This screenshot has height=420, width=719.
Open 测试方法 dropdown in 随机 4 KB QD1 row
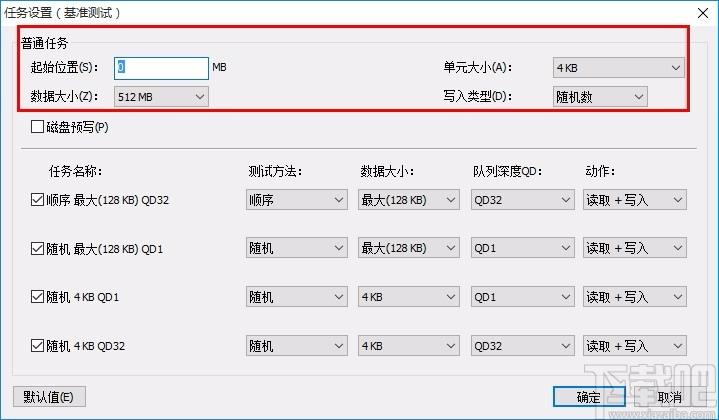click(x=297, y=297)
